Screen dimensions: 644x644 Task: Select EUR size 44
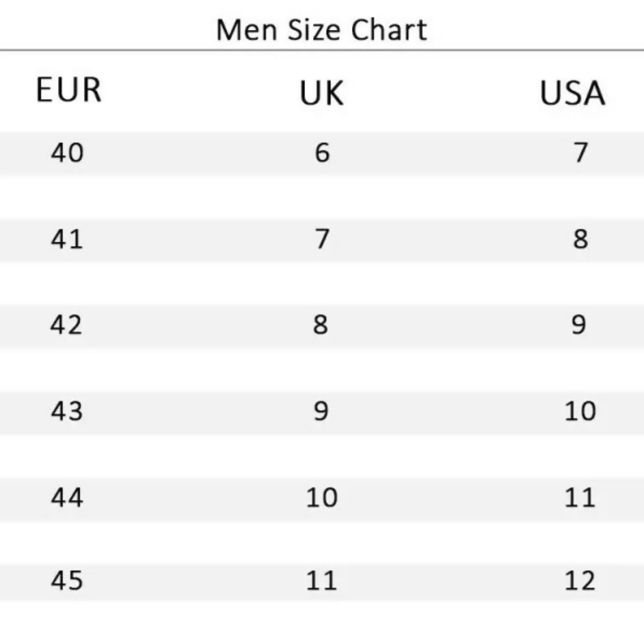pyautogui.click(x=67, y=498)
